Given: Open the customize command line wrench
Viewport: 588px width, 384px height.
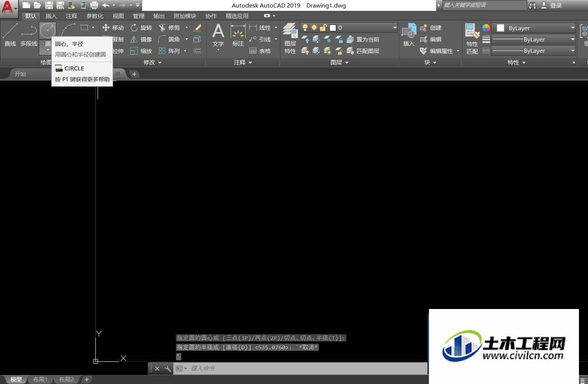Looking at the screenshot, I should (x=168, y=368).
